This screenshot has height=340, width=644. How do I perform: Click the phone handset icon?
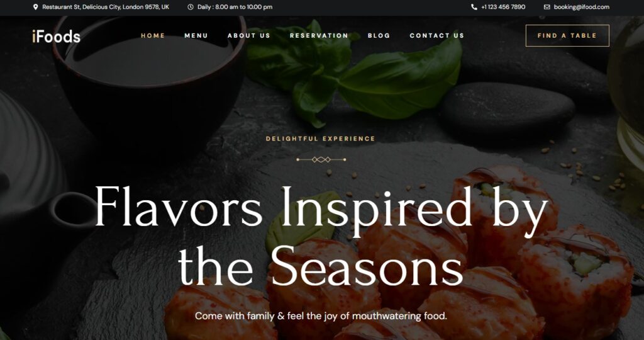pos(474,7)
